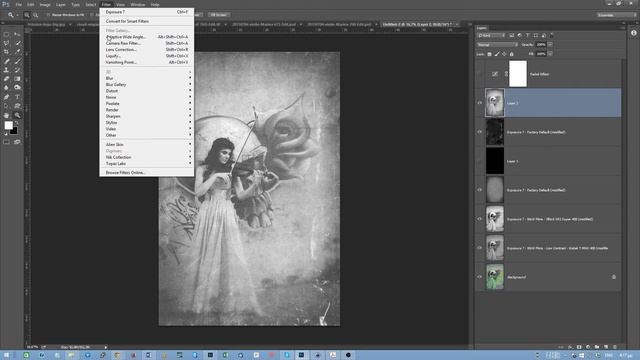This screenshot has height=360, width=640.
Task: Open the Windows Start button
Action: [6, 355]
